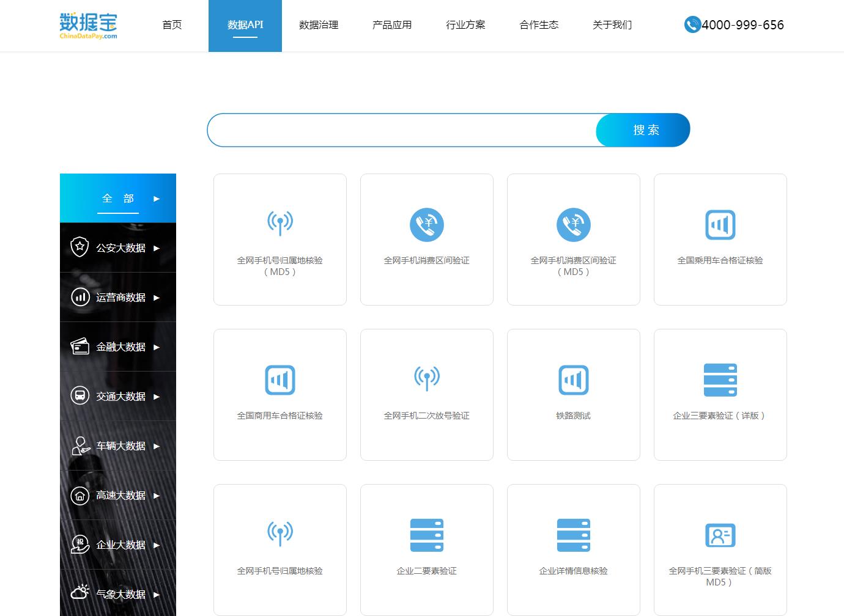Viewport: 844px width, 616px height.
Task: Expand the 全部 category arrow
Action: click(157, 199)
